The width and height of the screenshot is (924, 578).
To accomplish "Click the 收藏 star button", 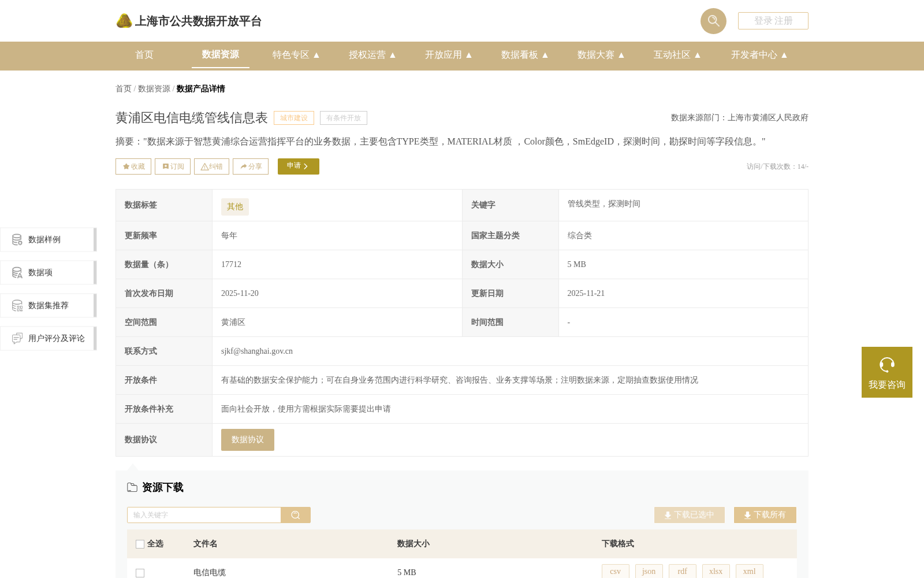I will point(133,166).
